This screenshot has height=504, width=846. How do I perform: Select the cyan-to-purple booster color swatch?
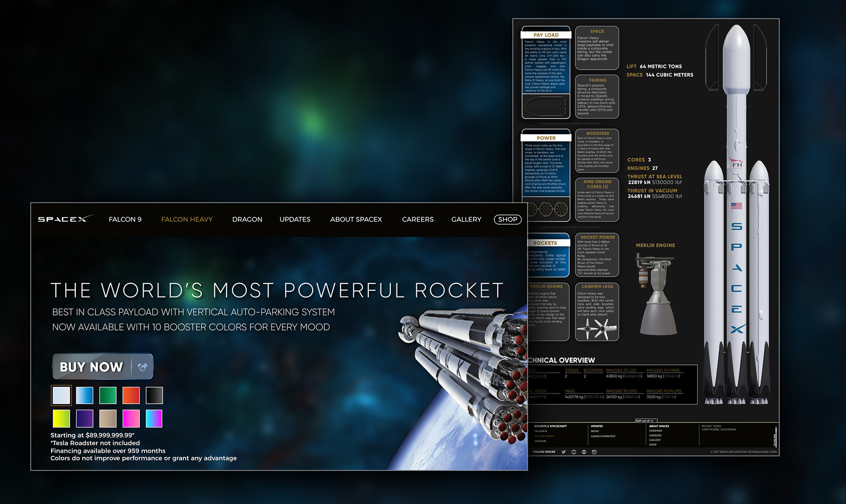click(x=154, y=419)
